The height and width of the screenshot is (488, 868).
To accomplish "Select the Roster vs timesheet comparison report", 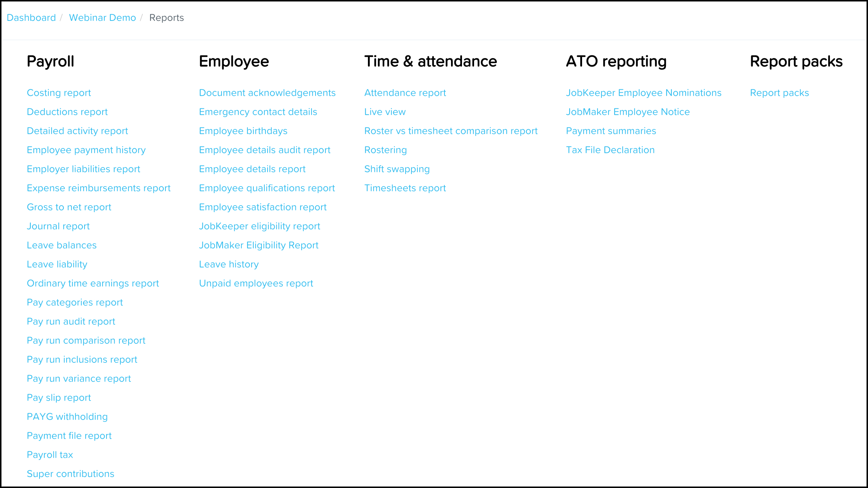I will pyautogui.click(x=451, y=131).
